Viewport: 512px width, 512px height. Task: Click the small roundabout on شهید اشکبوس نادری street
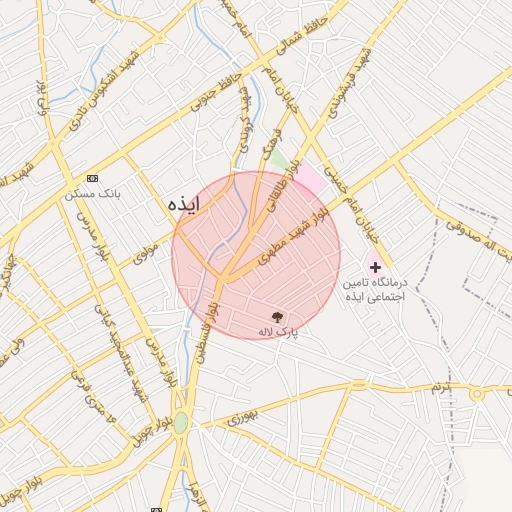tap(161, 38)
